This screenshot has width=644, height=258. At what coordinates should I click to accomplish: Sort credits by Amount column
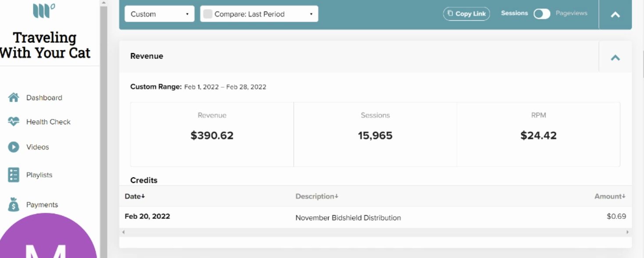click(610, 196)
